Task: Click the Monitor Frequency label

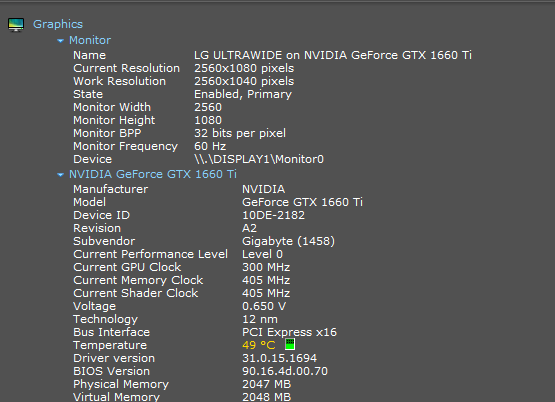Action: [125, 146]
